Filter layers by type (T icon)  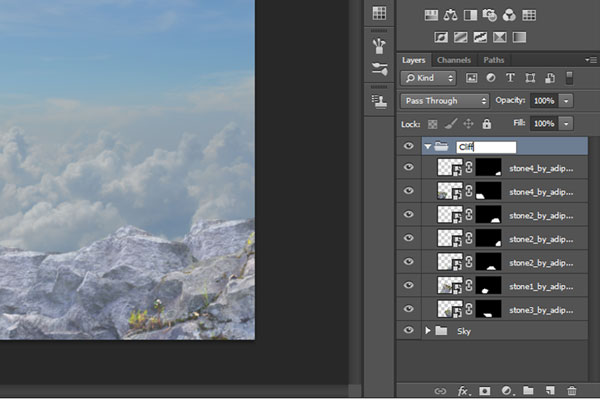[x=511, y=77]
